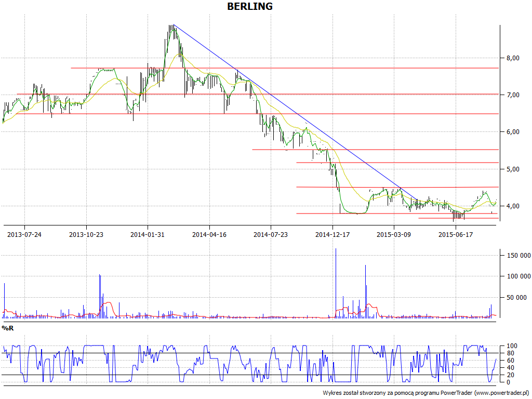Pick the 6,00 price axis value
This screenshot has height=399, width=532.
click(513, 132)
